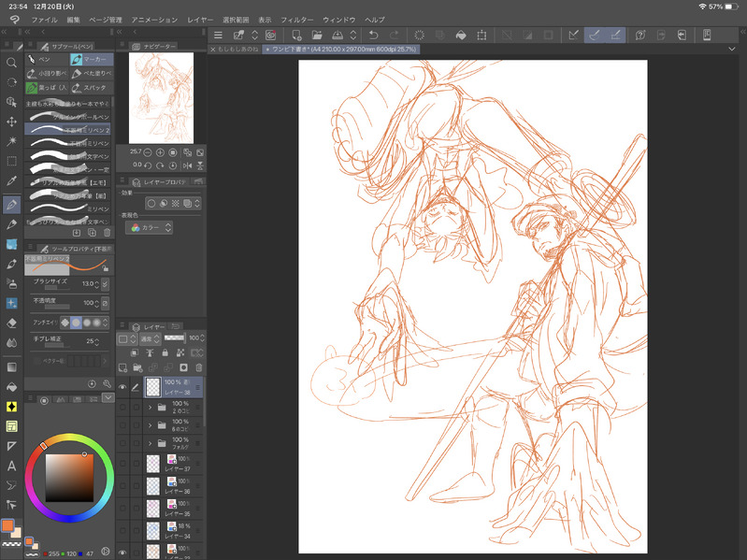Select the Auto Select magic wand tool
Image resolution: width=747 pixels, height=560 pixels.
[x=11, y=141]
